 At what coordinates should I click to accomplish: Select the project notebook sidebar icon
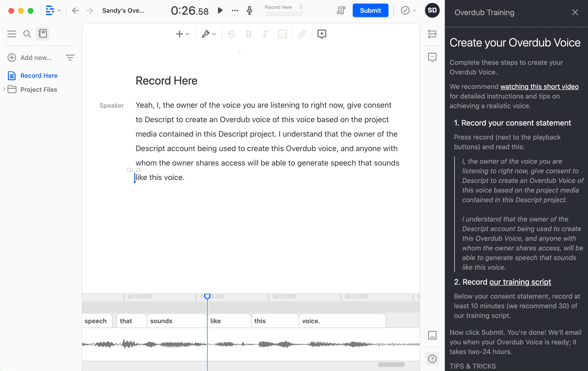(42, 34)
